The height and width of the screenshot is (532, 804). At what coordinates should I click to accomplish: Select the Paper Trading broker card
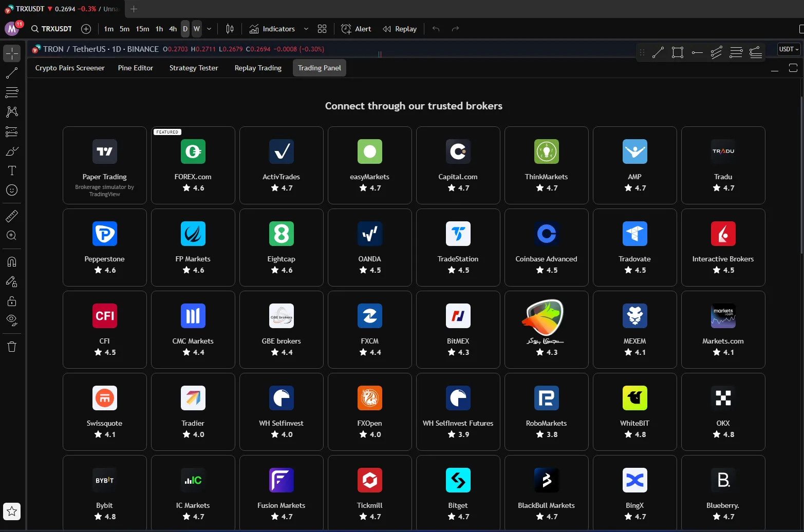click(x=105, y=165)
